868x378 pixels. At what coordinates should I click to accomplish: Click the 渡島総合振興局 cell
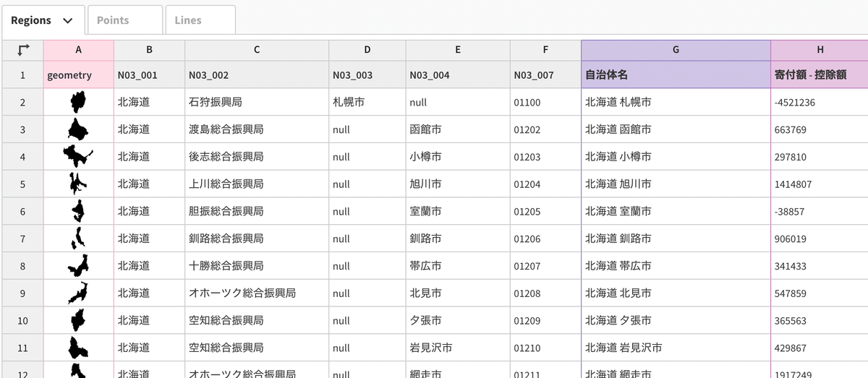tap(257, 129)
